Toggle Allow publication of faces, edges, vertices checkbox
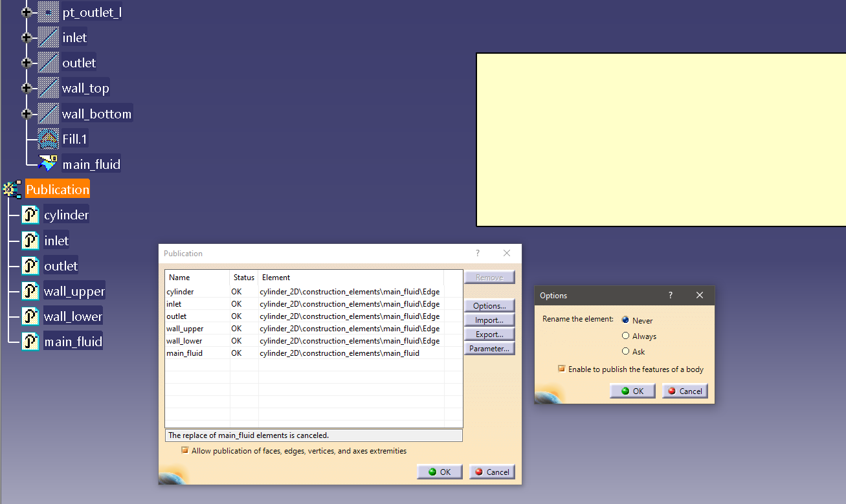 point(185,451)
